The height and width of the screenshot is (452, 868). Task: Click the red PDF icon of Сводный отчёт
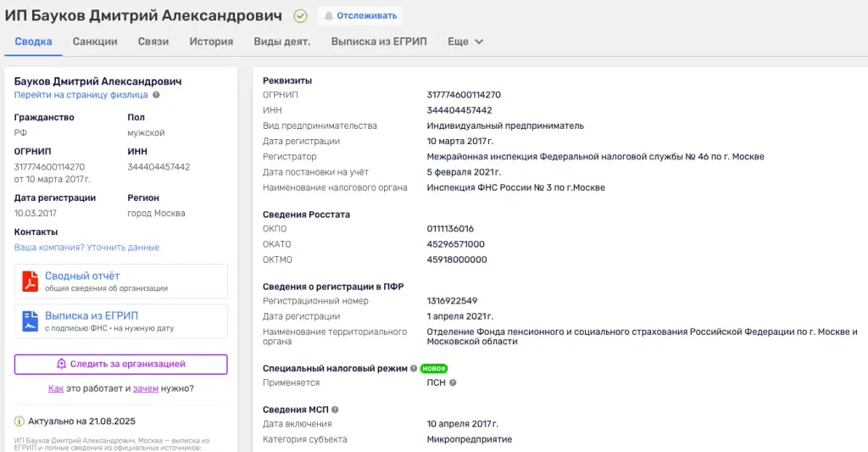[30, 282]
